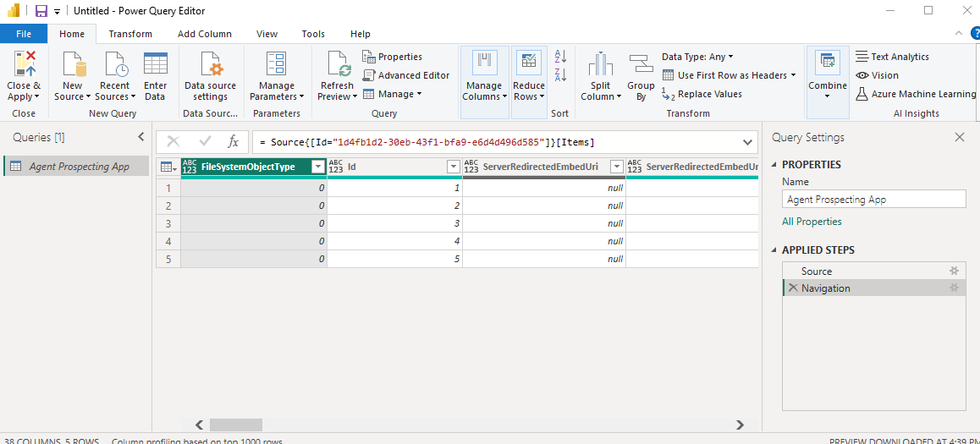Close the Query Settings pane
Image resolution: width=980 pixels, height=444 pixels.
pyautogui.click(x=960, y=137)
